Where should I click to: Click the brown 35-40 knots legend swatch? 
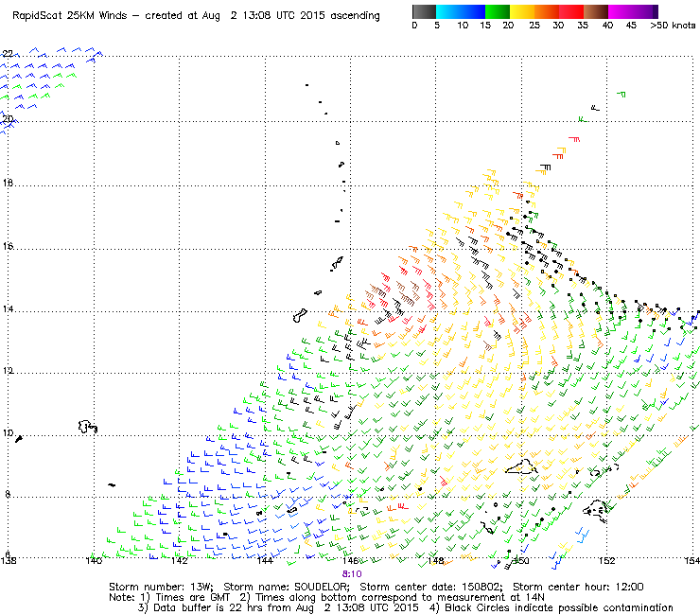pyautogui.click(x=596, y=11)
